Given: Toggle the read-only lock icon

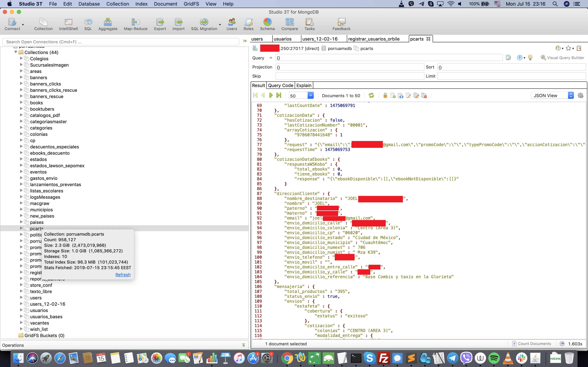Looking at the screenshot, I should point(385,95).
